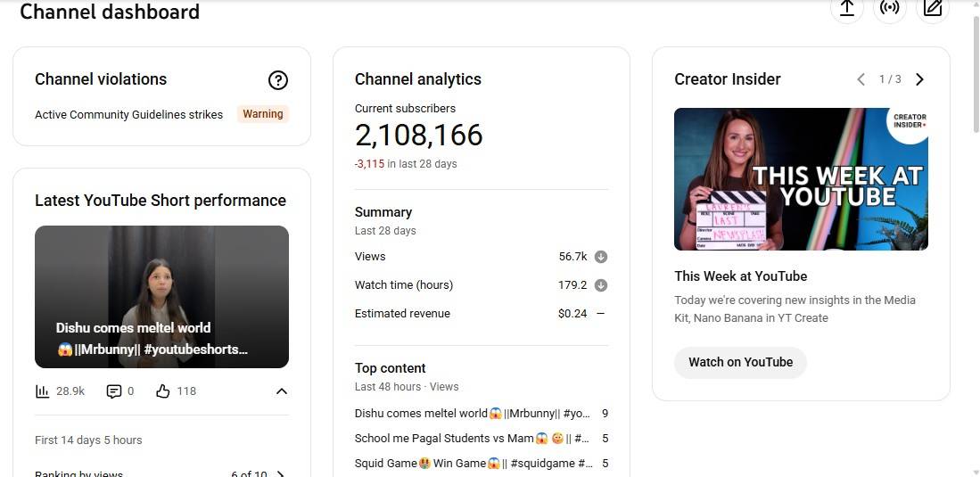Click the create post pencil icon
The width and height of the screenshot is (980, 477).
click(933, 8)
